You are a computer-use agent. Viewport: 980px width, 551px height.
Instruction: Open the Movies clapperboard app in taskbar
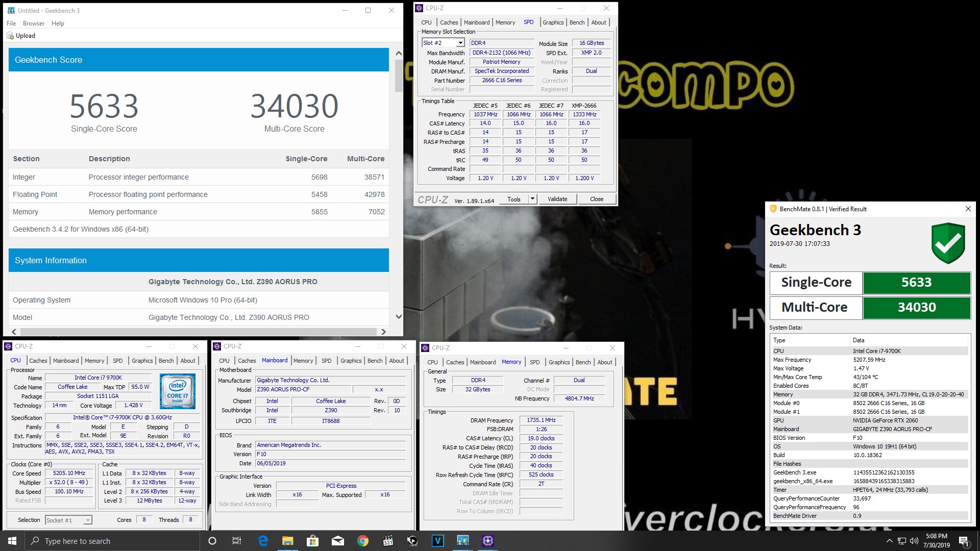(387, 541)
